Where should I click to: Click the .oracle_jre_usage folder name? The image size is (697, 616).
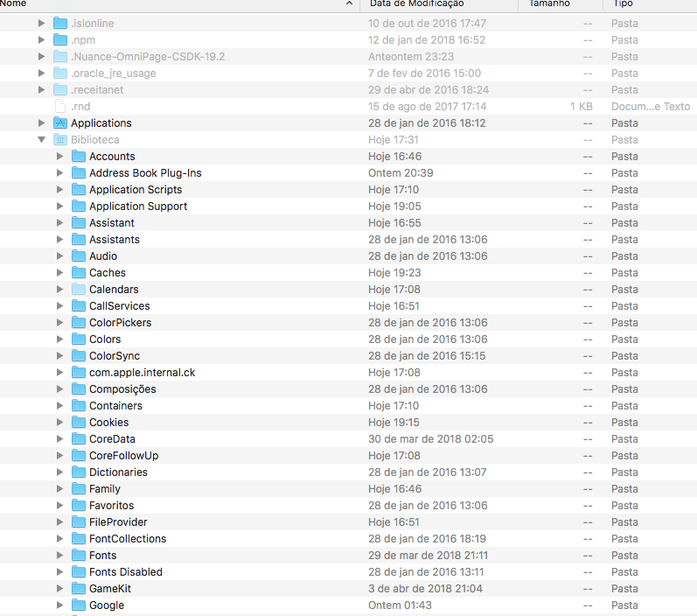tap(114, 73)
